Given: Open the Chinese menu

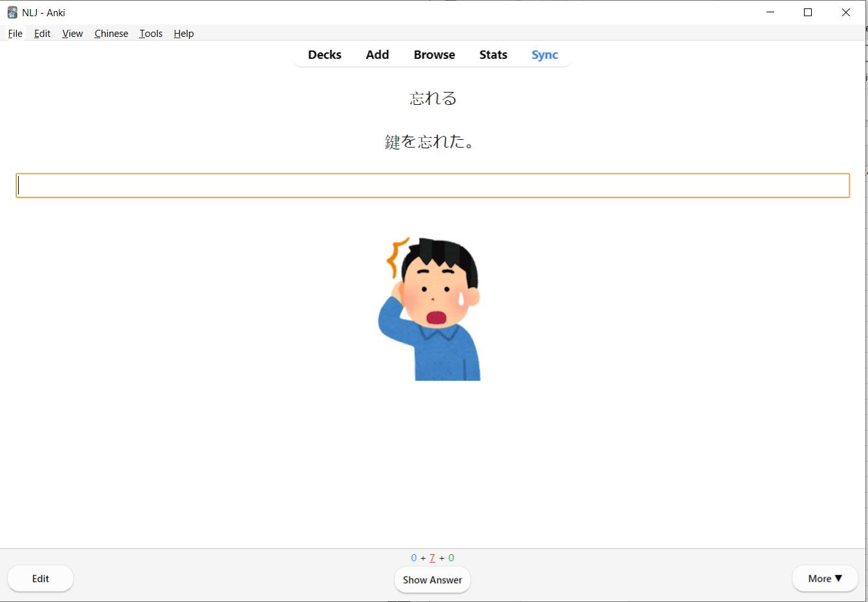Looking at the screenshot, I should click(x=111, y=34).
